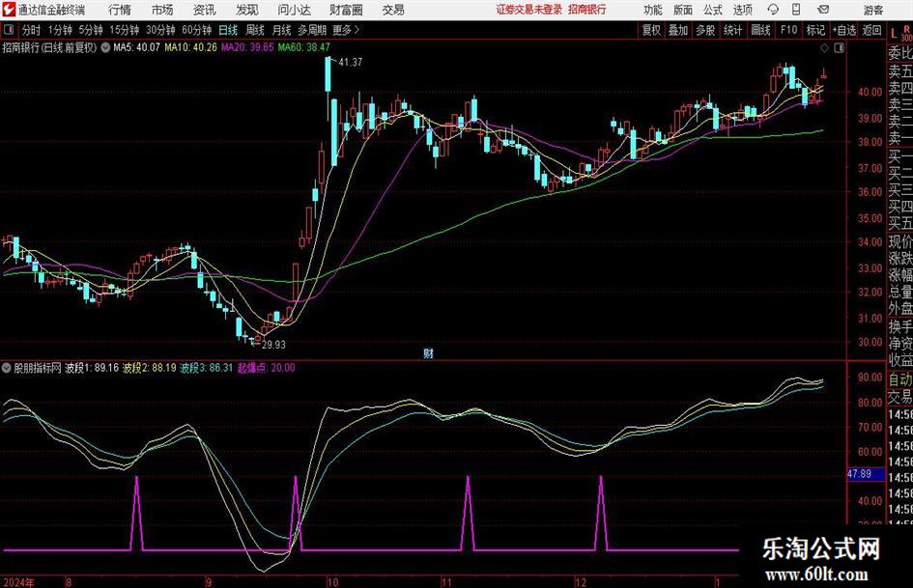Open the 多周期 multi-period view

point(312,30)
